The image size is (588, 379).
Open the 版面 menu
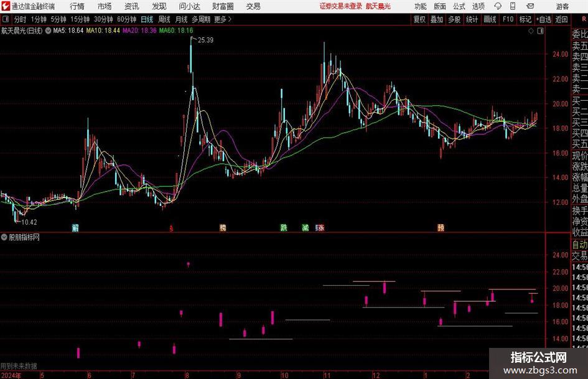(x=440, y=6)
